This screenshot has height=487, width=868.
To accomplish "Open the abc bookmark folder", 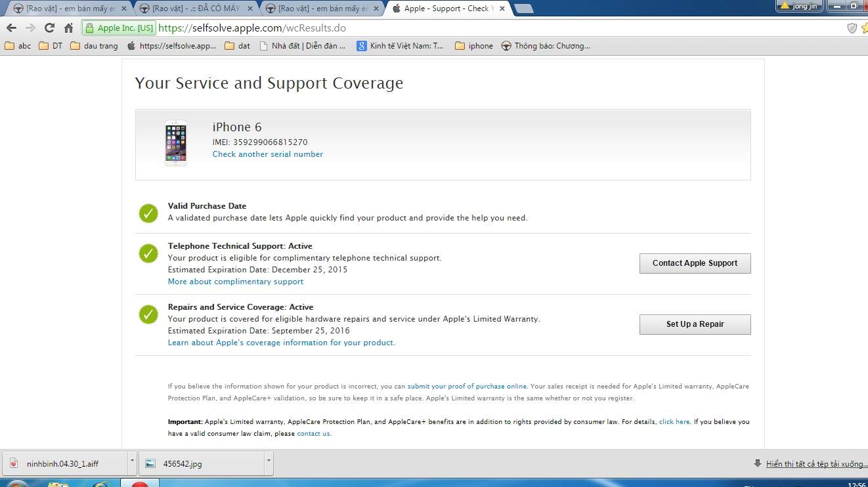I will pos(18,46).
